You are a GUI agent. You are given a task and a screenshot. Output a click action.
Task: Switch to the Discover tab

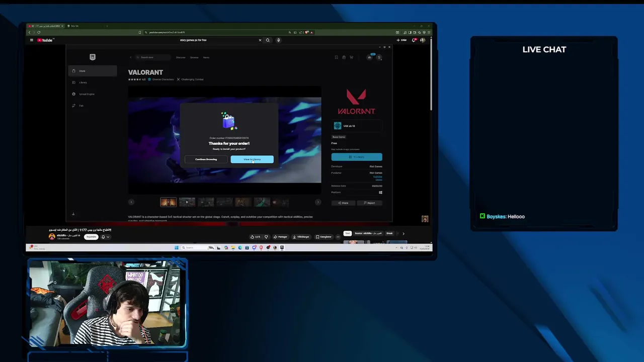181,57
